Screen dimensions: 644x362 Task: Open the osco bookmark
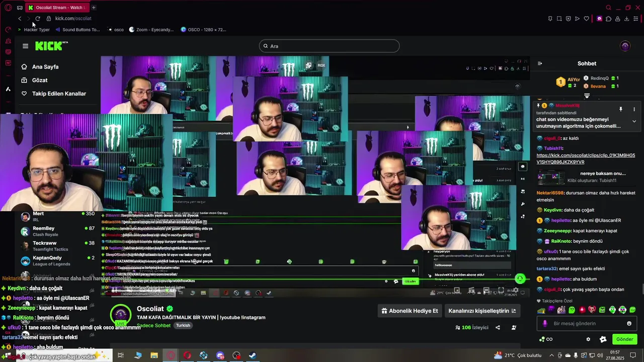pos(116,30)
